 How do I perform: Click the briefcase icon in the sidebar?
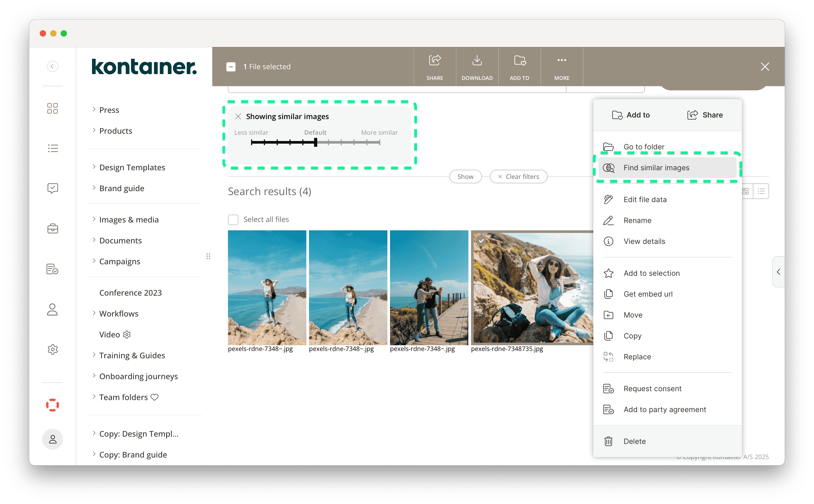point(52,228)
